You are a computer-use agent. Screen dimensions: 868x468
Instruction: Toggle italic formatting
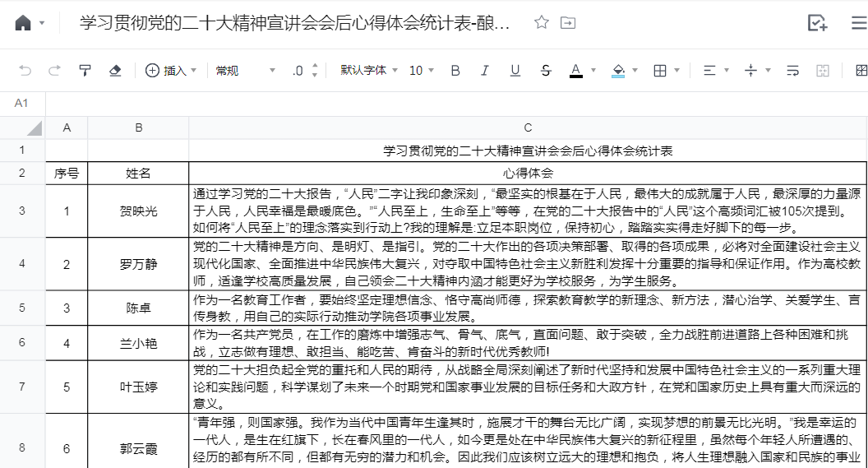click(x=485, y=71)
